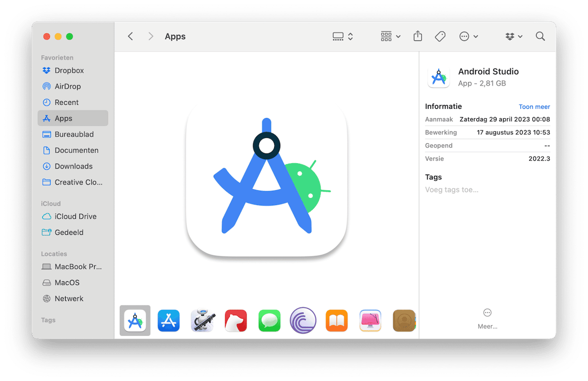
Task: Open the Dropbox actions dropdown in the toolbar
Action: point(514,36)
